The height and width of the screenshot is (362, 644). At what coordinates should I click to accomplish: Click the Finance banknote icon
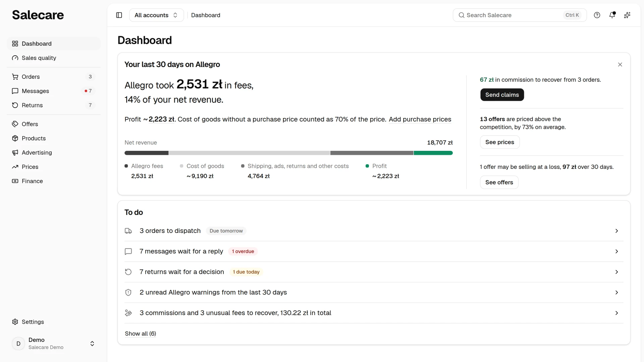[x=15, y=181]
